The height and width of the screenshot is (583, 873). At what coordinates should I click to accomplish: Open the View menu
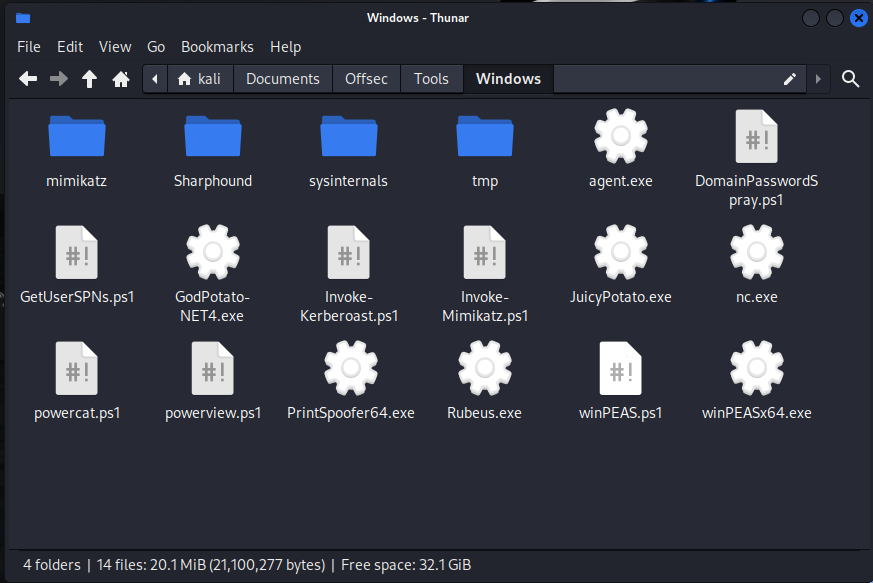115,47
